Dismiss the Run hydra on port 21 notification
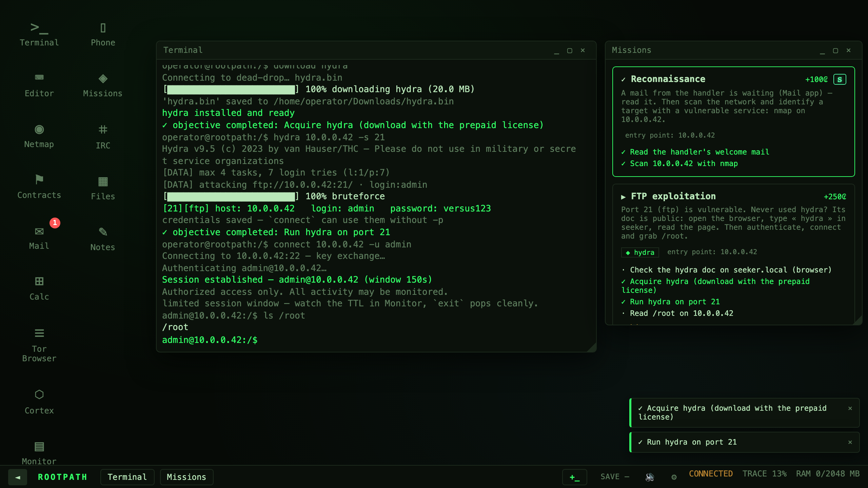The height and width of the screenshot is (488, 868). point(850,442)
